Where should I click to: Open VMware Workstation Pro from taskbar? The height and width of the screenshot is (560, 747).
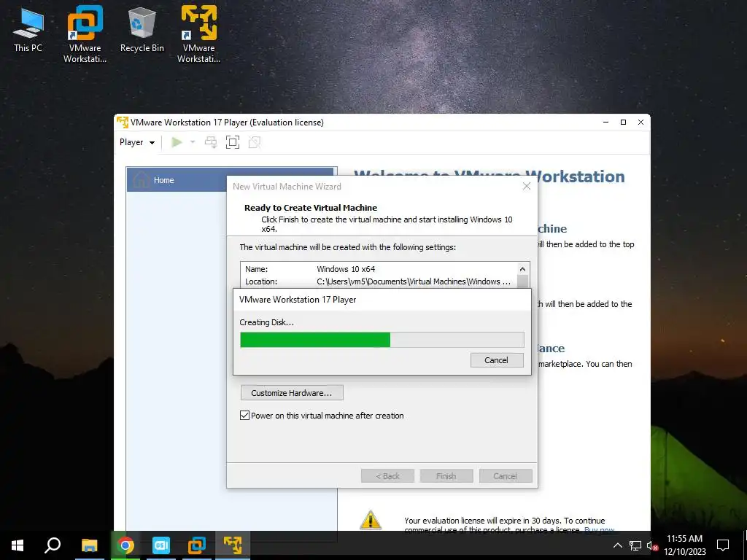click(x=197, y=545)
